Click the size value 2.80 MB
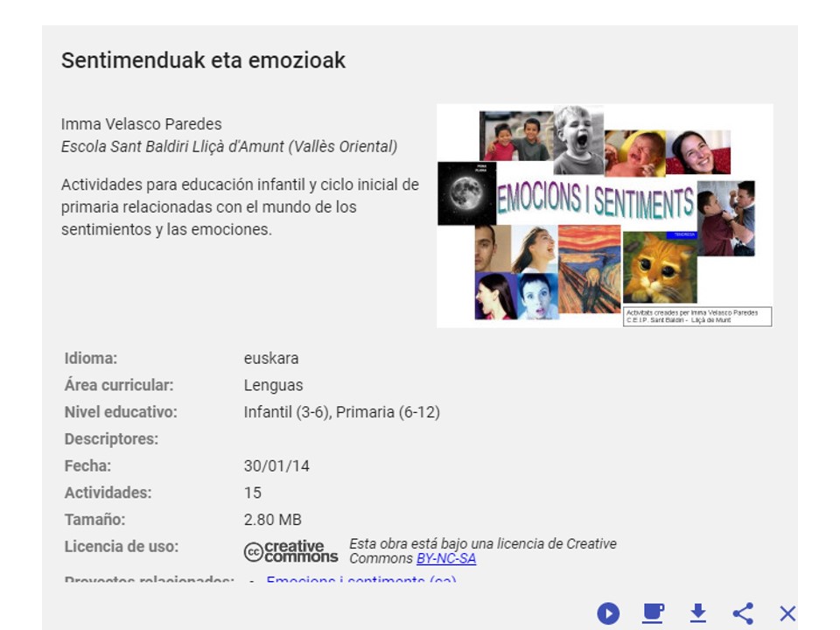This screenshot has width=840, height=630. tap(273, 519)
